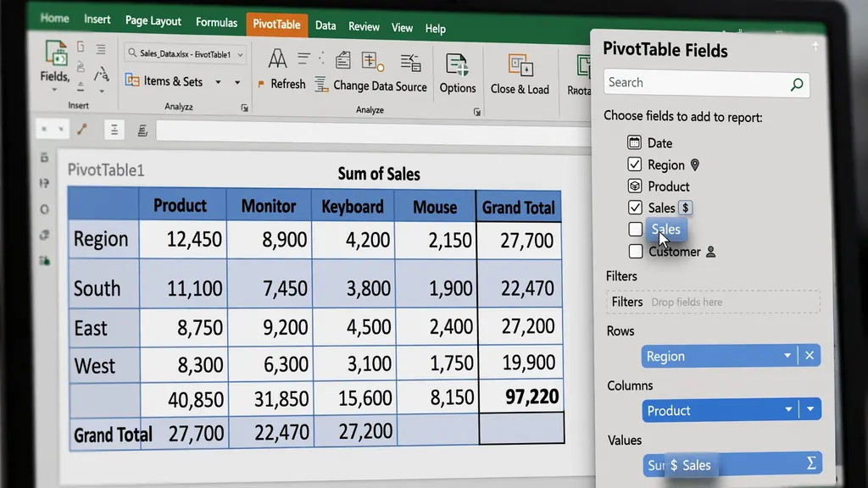Select the cell with 97,220
Viewport: 868px width, 488px height.
521,396
